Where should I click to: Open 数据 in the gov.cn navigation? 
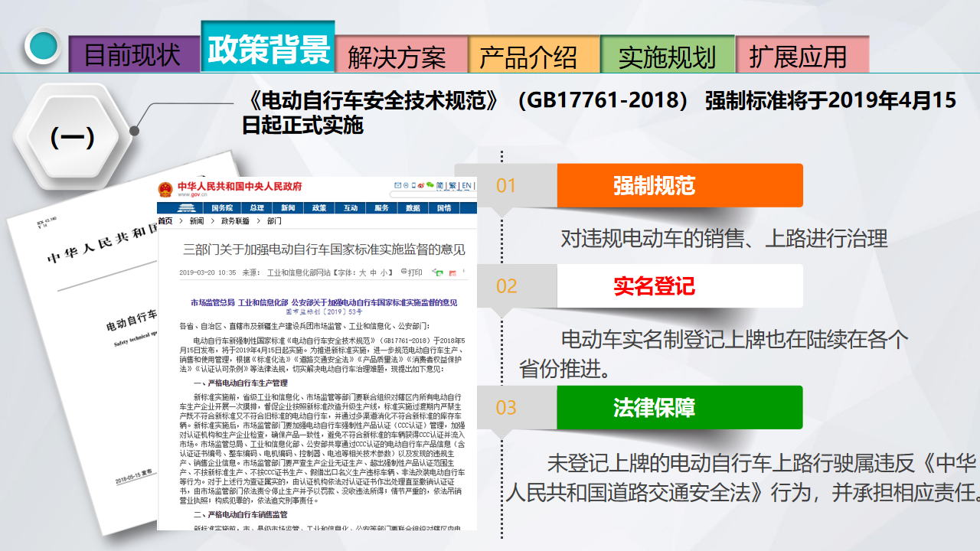click(x=413, y=208)
